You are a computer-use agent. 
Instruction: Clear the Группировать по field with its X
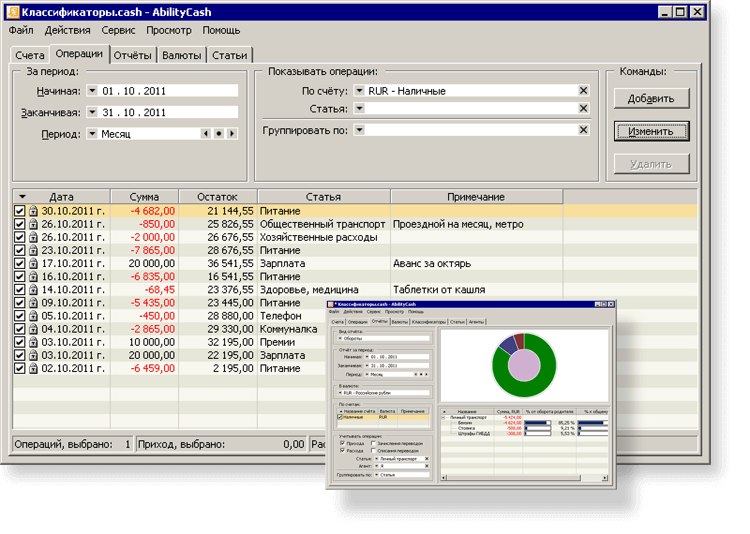pos(583,130)
